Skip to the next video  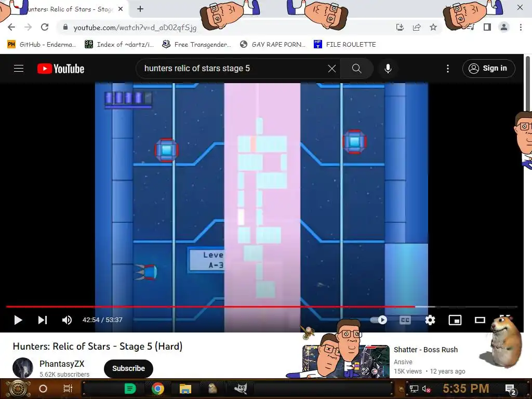click(x=43, y=320)
